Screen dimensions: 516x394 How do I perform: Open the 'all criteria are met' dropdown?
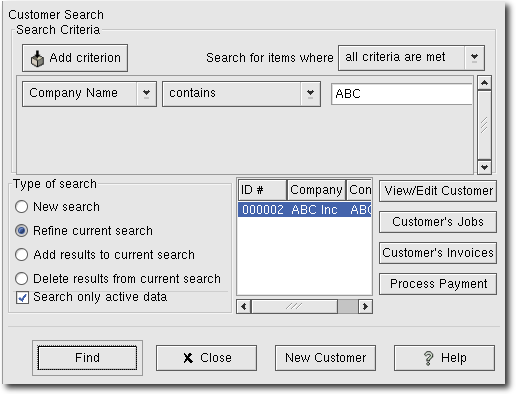tap(411, 58)
